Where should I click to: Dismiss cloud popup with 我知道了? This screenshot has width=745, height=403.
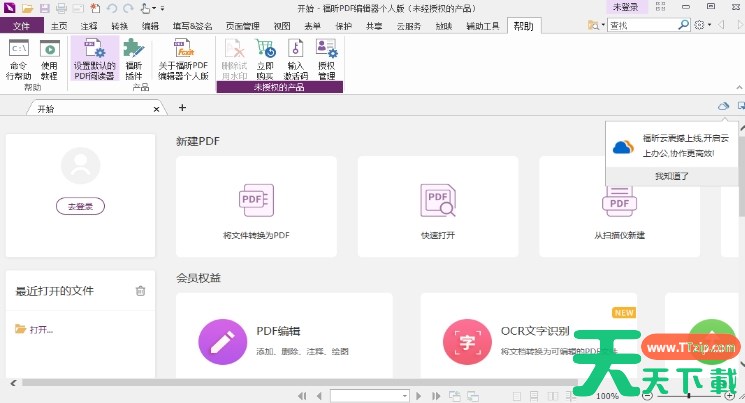coord(671,176)
